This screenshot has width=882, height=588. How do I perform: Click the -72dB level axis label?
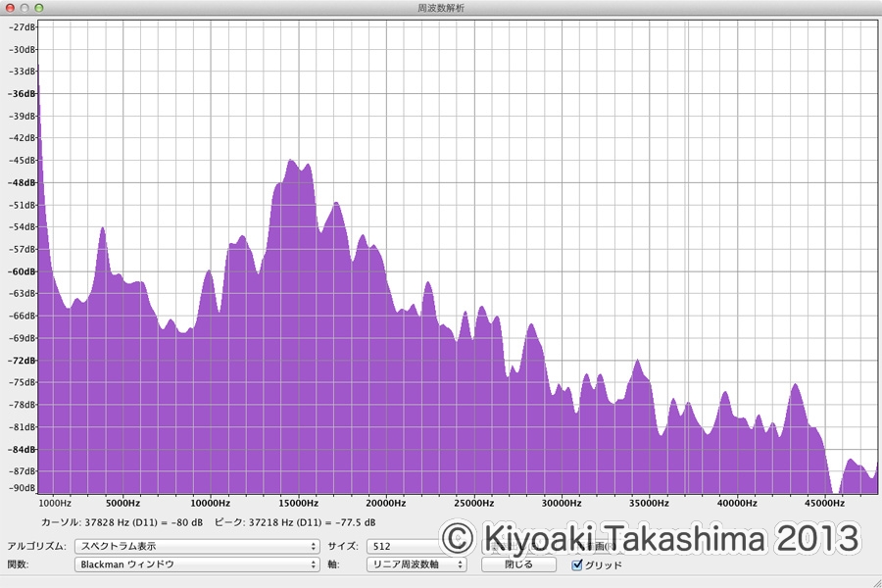point(23,360)
